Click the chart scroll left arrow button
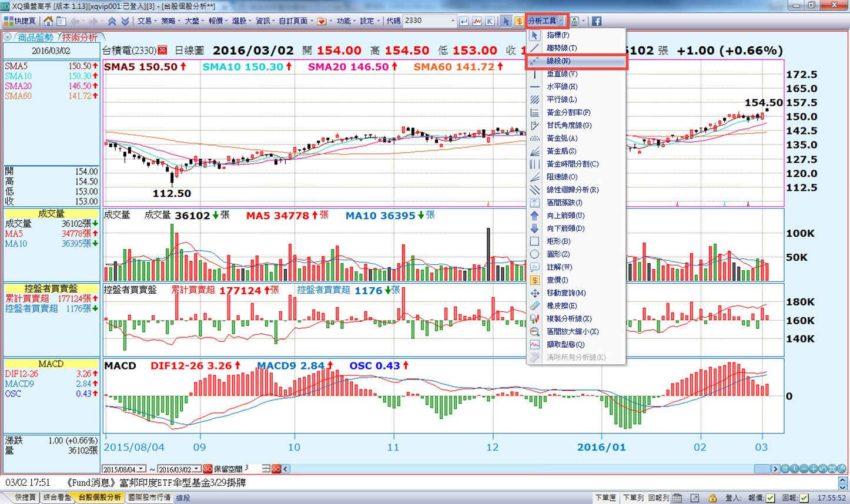This screenshot has height=504, width=850. coord(286,469)
